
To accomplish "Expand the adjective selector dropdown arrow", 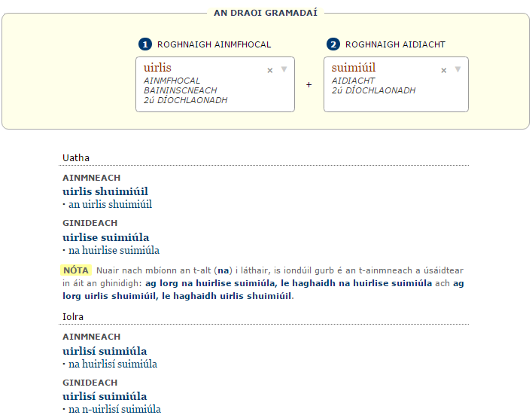I will tap(458, 69).
